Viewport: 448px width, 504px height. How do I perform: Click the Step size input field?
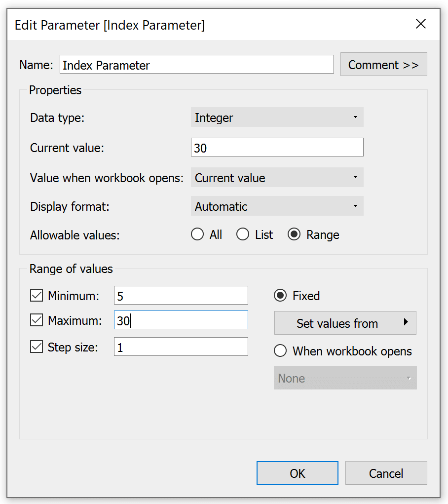(181, 347)
